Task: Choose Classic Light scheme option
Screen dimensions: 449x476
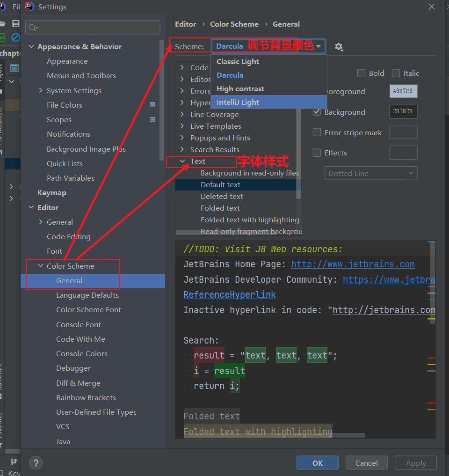Action: pyautogui.click(x=269, y=62)
